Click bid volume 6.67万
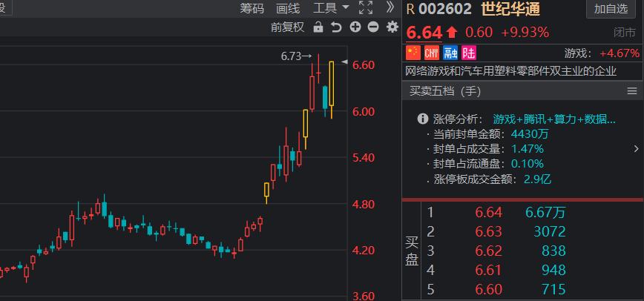 coord(545,212)
